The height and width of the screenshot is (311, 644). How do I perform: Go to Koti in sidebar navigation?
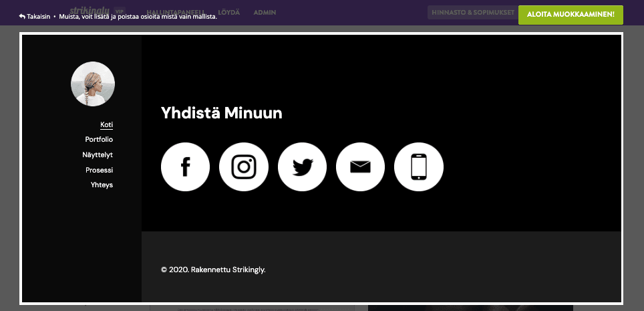pyautogui.click(x=106, y=124)
